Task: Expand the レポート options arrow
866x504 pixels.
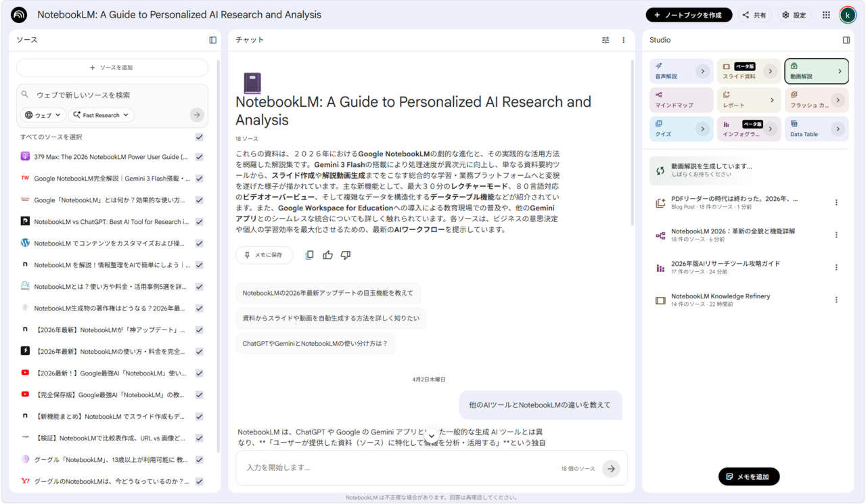Action: pos(772,100)
